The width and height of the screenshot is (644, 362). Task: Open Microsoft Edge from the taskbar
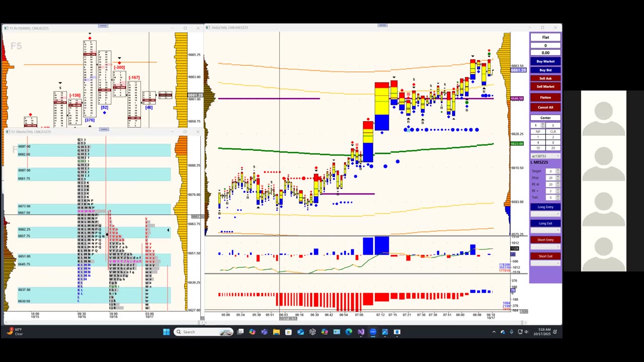click(349, 332)
